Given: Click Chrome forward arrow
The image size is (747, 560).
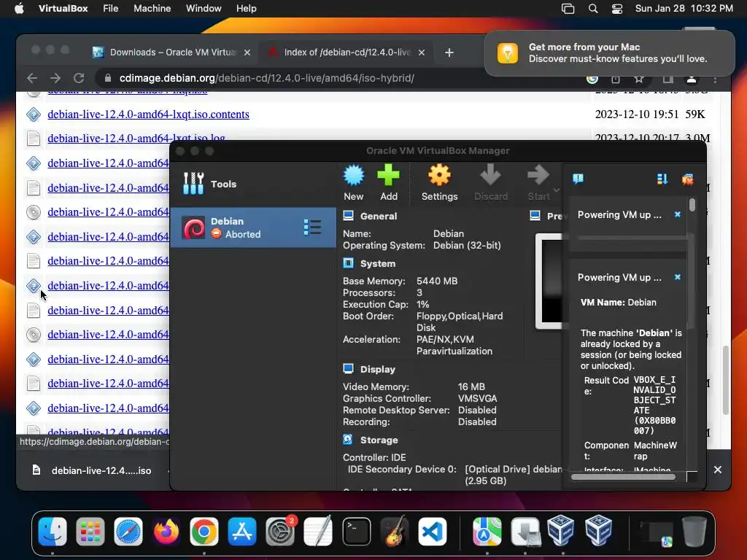Looking at the screenshot, I should point(55,78).
